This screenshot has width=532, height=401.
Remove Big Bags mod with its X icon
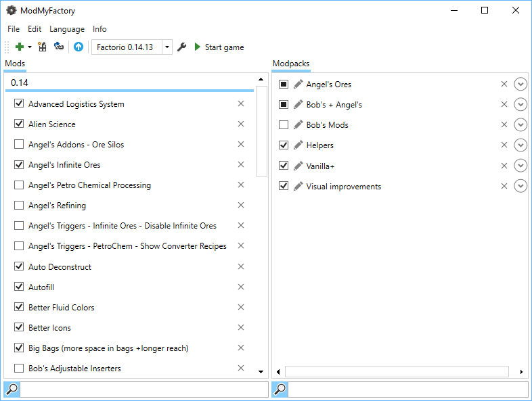click(x=241, y=348)
